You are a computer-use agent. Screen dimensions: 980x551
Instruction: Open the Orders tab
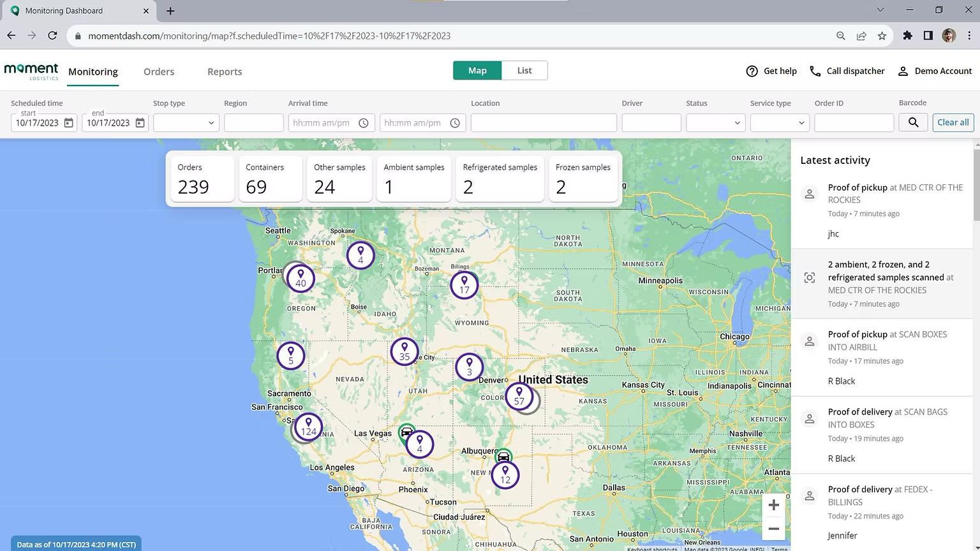[x=159, y=71]
